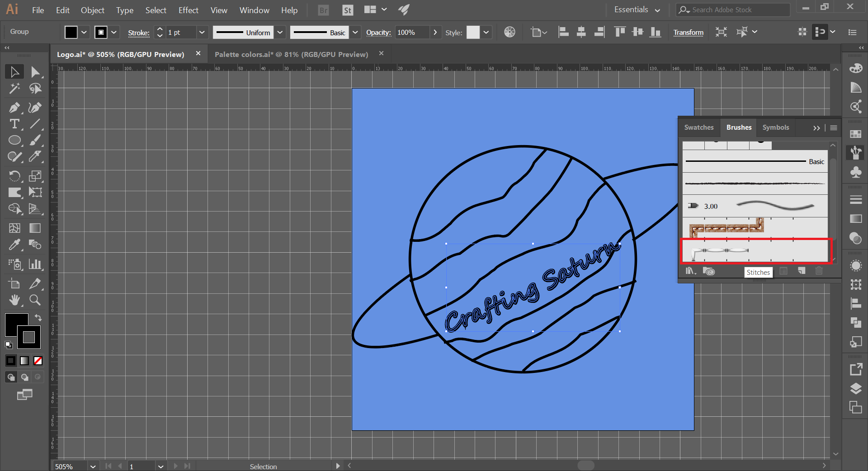Select the Scale tool
The width and height of the screenshot is (868, 471).
click(x=35, y=176)
